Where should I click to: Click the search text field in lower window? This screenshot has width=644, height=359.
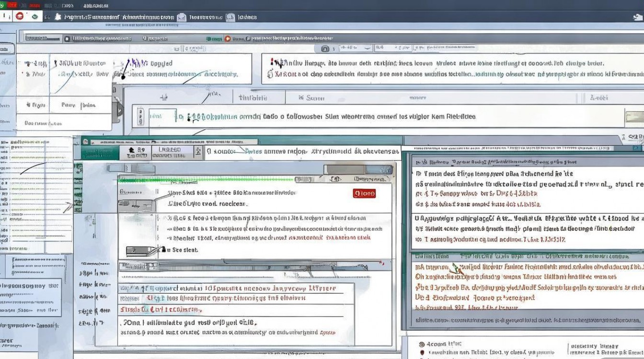click(302, 152)
